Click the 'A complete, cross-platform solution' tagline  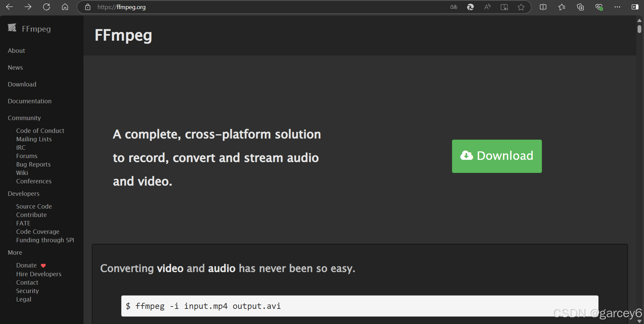click(x=217, y=158)
